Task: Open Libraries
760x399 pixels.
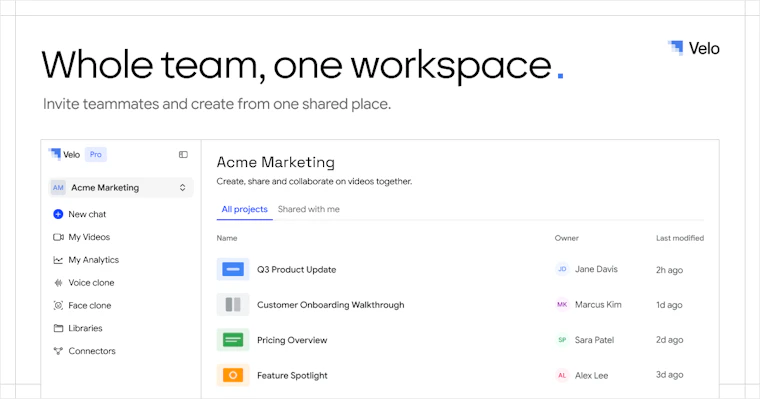Action: (85, 328)
